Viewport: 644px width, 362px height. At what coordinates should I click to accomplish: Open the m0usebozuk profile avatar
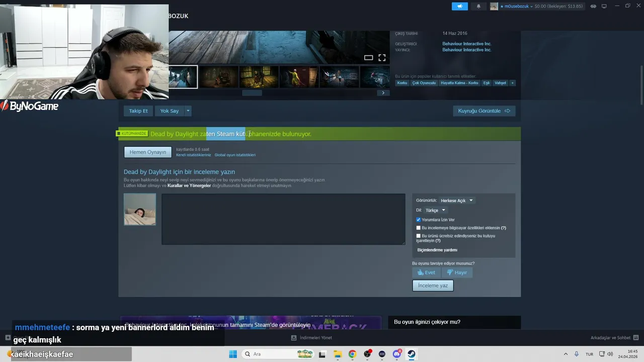[494, 6]
